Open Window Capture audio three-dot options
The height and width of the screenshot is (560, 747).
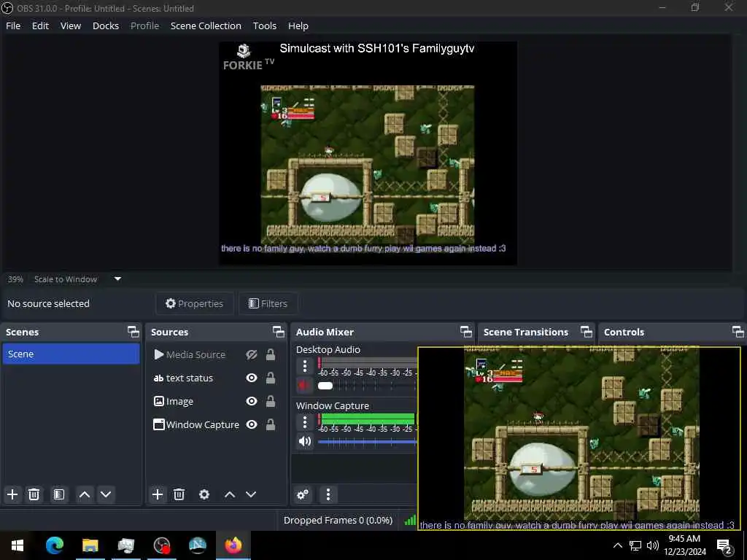tap(305, 422)
